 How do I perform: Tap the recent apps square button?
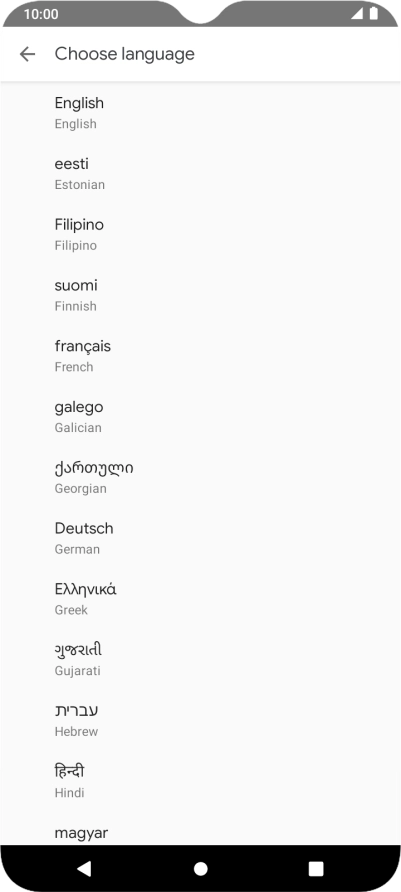click(x=316, y=868)
